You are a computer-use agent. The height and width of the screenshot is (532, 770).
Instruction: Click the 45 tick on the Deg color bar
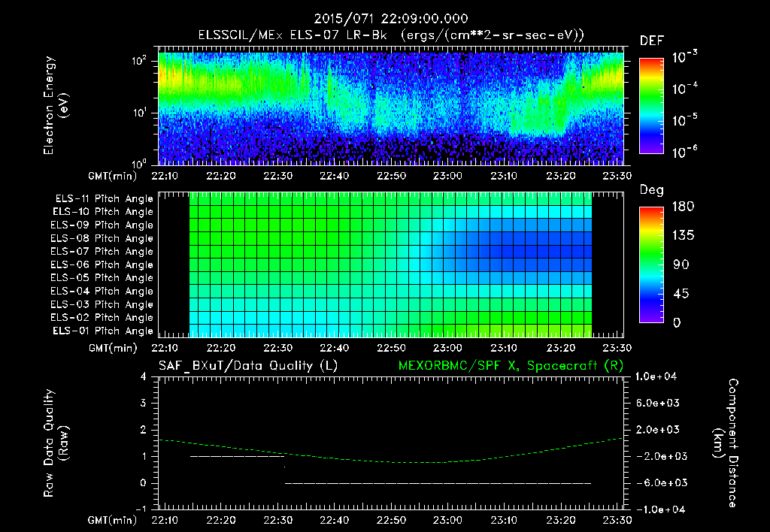click(681, 294)
